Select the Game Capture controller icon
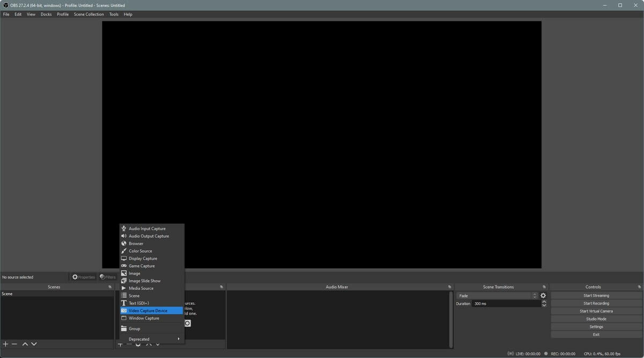644x358 pixels. pos(124,266)
